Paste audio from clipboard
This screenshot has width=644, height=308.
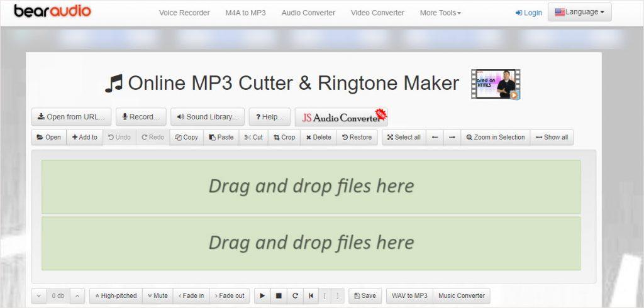point(221,137)
